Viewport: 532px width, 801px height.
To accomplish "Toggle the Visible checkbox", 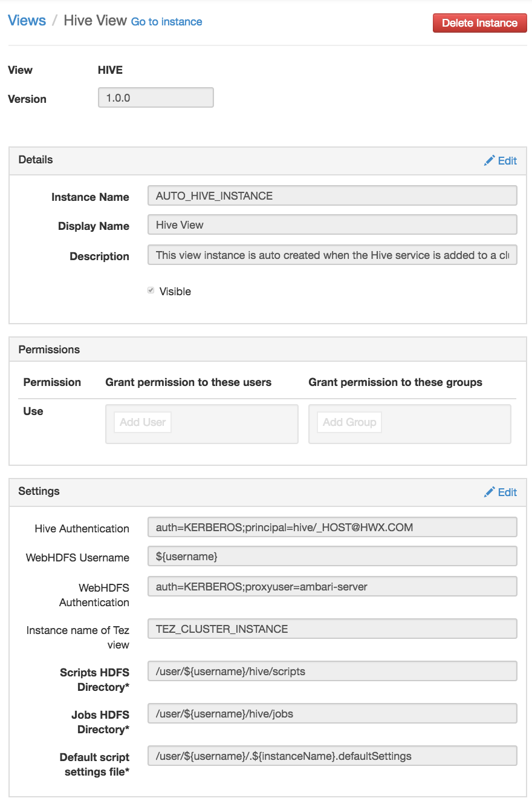I will [150, 290].
